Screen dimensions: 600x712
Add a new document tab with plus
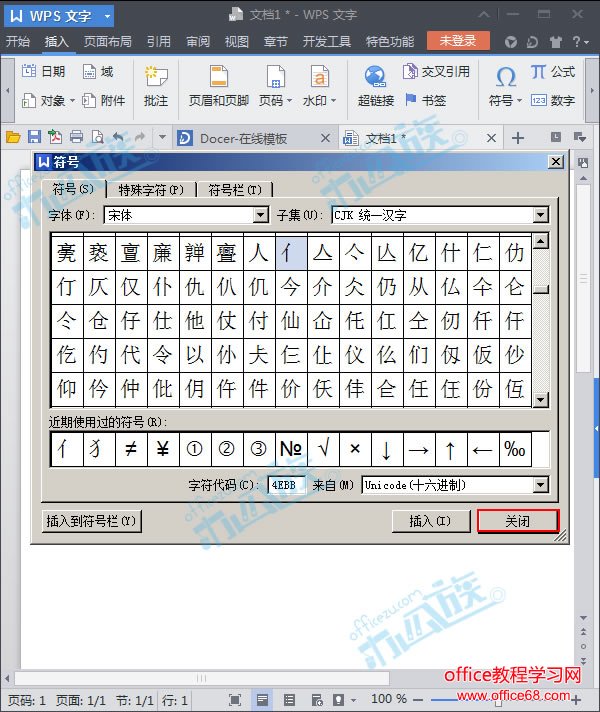pos(518,138)
